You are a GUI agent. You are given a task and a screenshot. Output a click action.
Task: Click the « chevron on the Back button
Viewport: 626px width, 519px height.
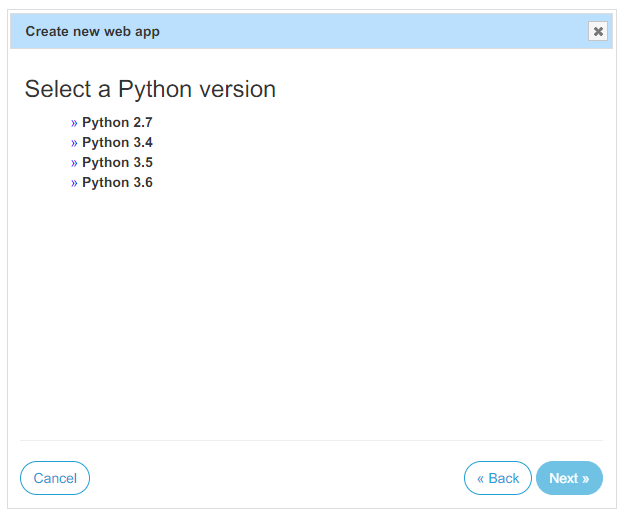point(481,478)
